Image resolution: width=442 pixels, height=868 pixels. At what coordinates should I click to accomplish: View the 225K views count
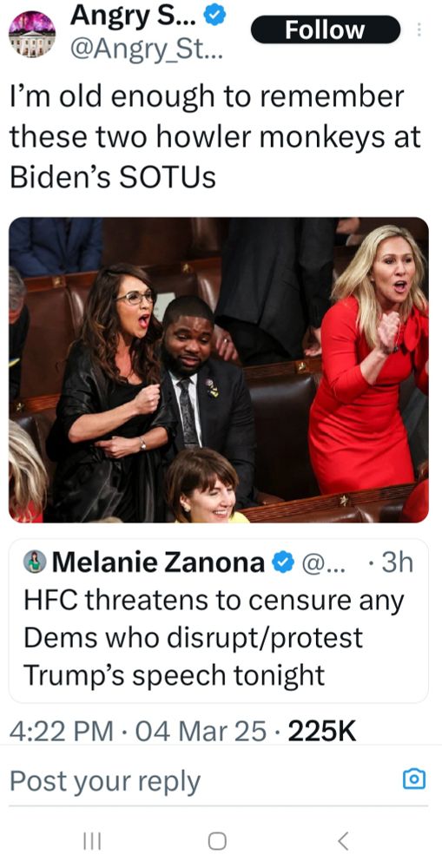[322, 732]
